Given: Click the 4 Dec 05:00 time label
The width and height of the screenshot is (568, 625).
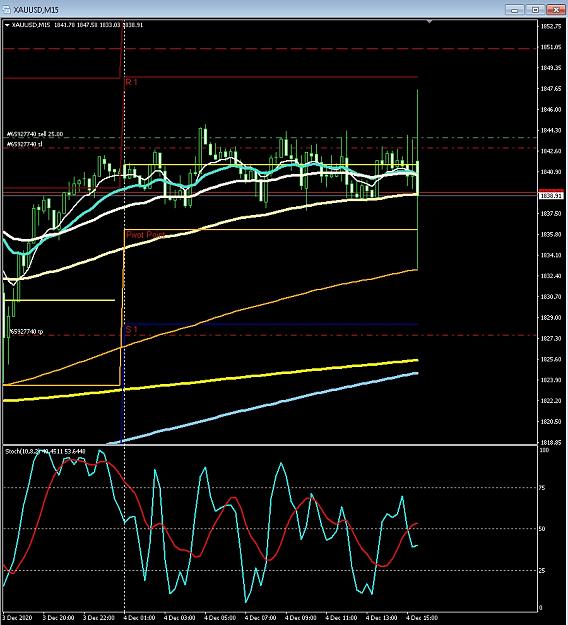Looking at the screenshot, I should (x=220, y=618).
